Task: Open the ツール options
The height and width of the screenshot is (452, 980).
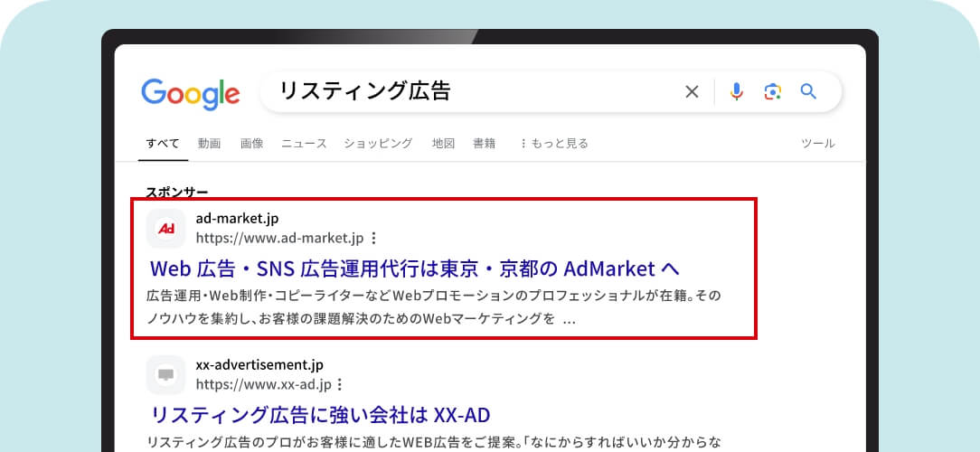Action: [818, 144]
